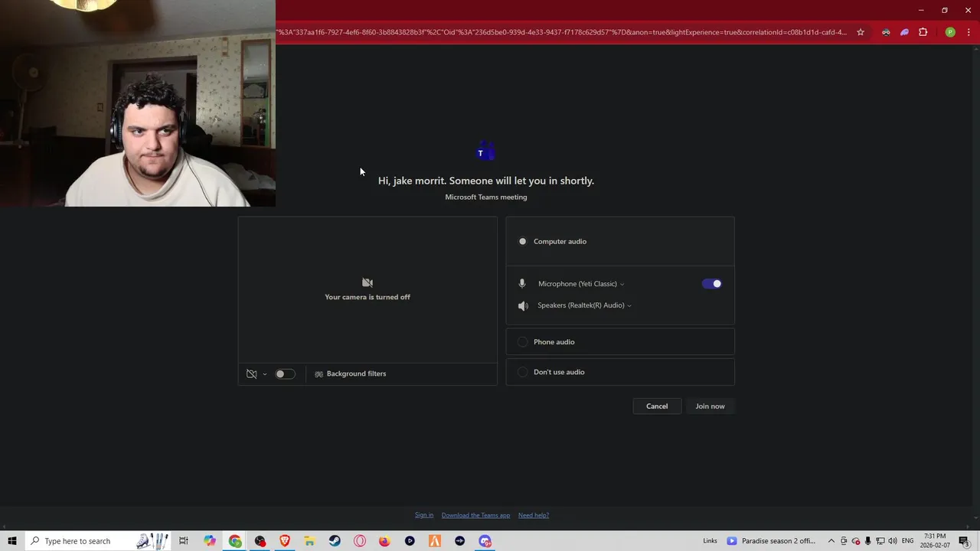Bookmark this page with the star icon

[x=861, y=32]
